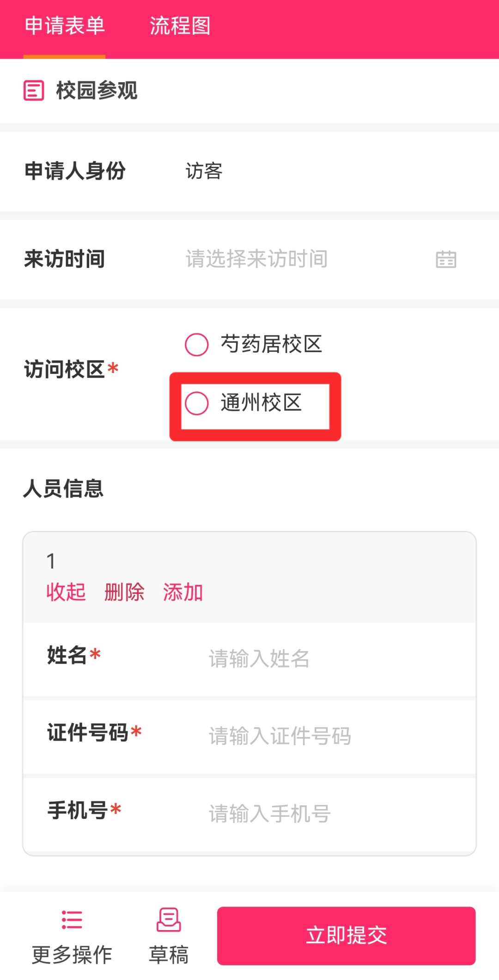The image size is (499, 980).
Task: Focus the 姓名 input field
Action: click(323, 659)
